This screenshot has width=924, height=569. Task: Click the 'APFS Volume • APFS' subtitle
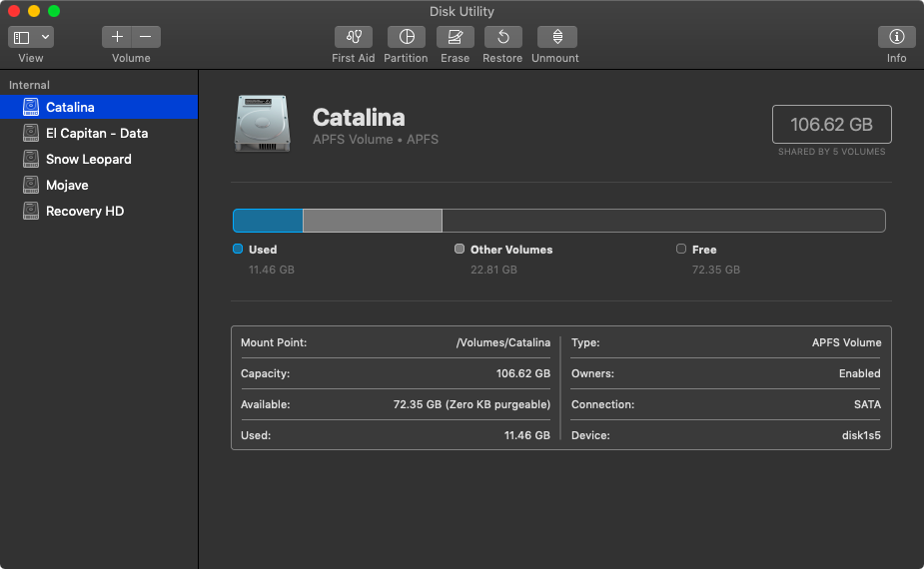click(x=376, y=140)
